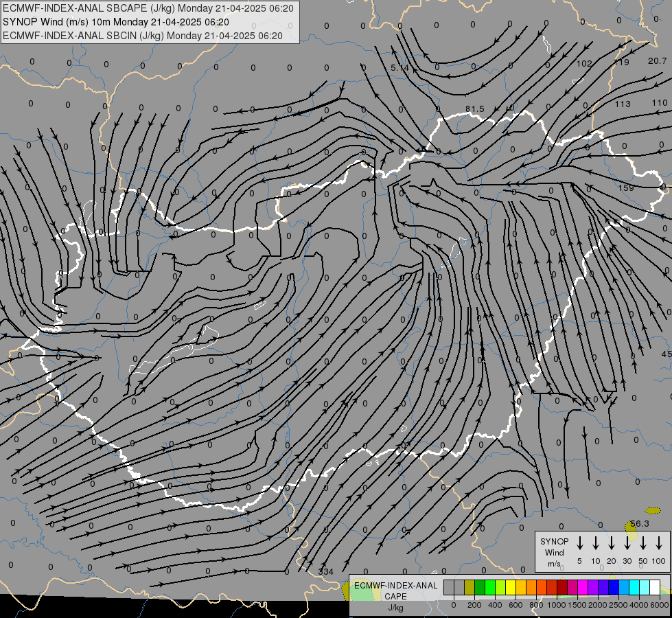The image size is (672, 618).
Task: Click the 81.5 CAPE value on the map
Action: [x=475, y=109]
